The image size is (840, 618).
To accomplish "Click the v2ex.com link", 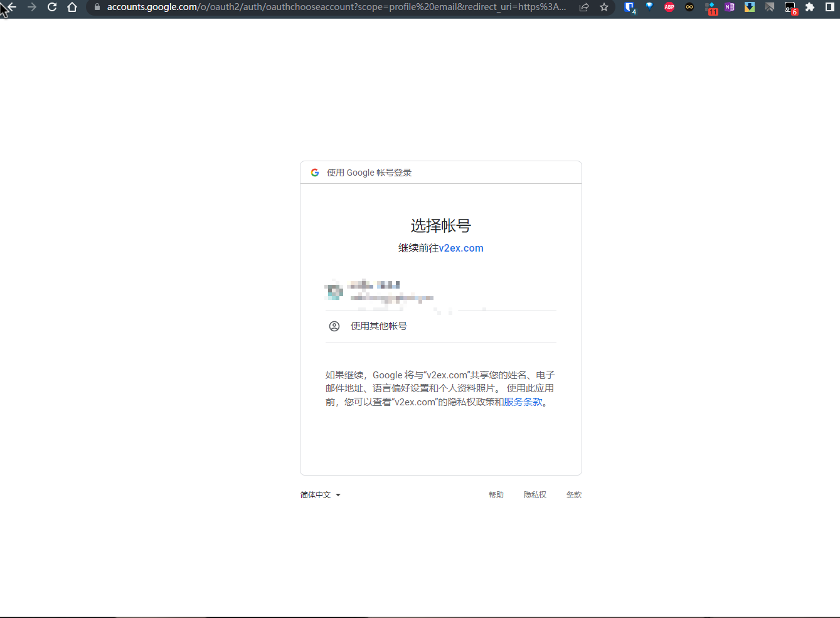I will point(462,248).
